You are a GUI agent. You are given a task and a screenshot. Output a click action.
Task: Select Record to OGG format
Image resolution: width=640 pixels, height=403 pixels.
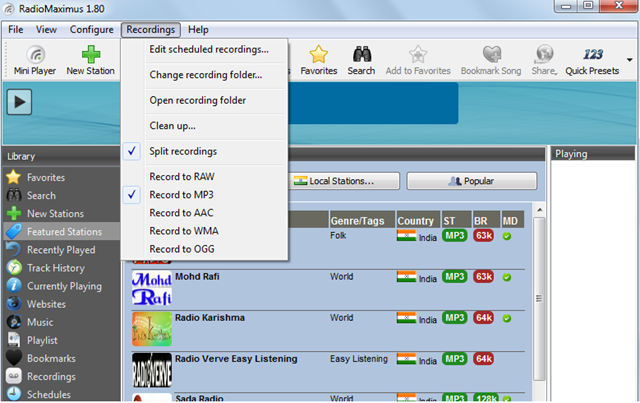tap(204, 249)
